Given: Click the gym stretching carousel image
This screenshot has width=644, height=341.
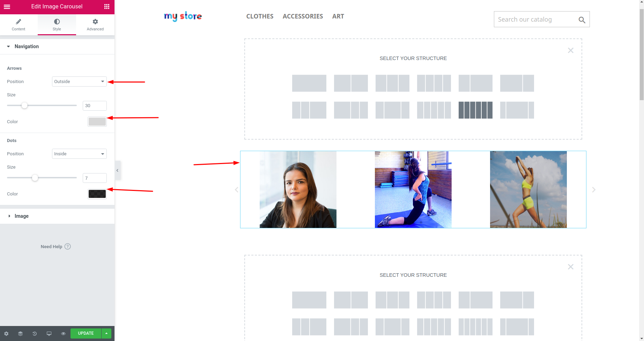Looking at the screenshot, I should 413,190.
